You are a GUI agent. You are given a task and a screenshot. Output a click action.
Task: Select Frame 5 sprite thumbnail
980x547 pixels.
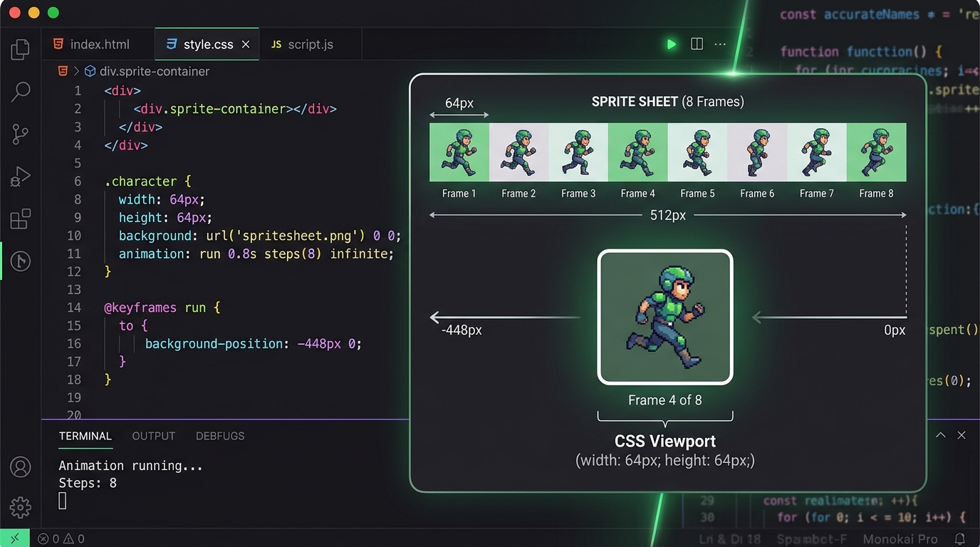click(698, 152)
